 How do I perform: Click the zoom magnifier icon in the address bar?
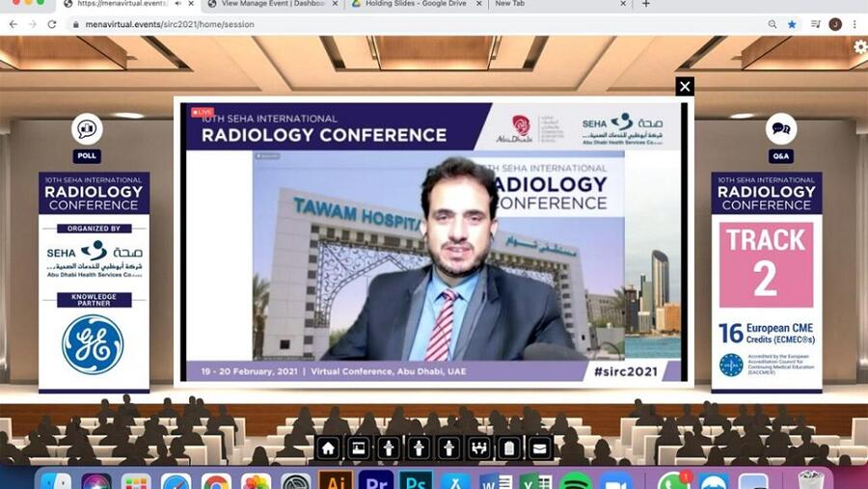(x=773, y=24)
